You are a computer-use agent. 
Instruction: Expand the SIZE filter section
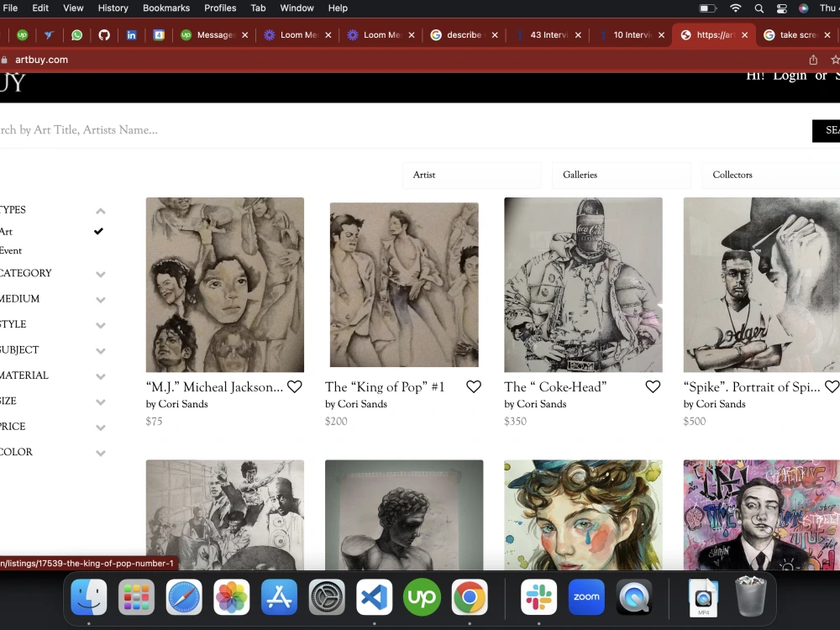click(x=100, y=402)
